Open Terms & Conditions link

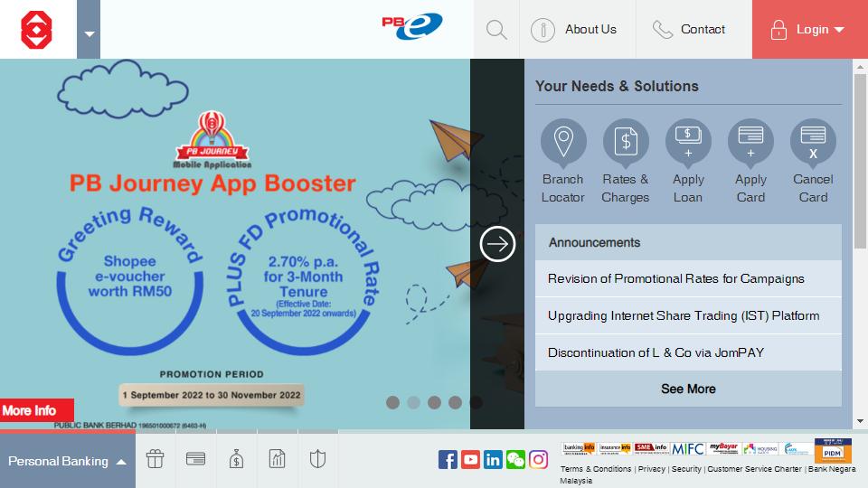click(596, 469)
